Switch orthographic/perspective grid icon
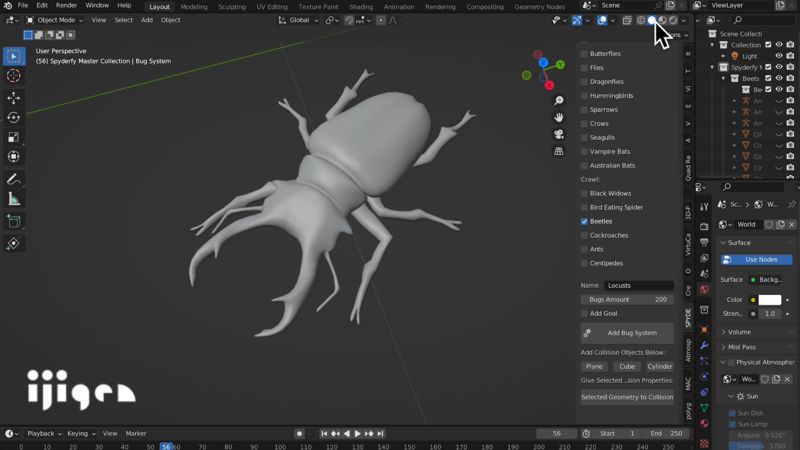The width and height of the screenshot is (800, 450). [x=559, y=151]
